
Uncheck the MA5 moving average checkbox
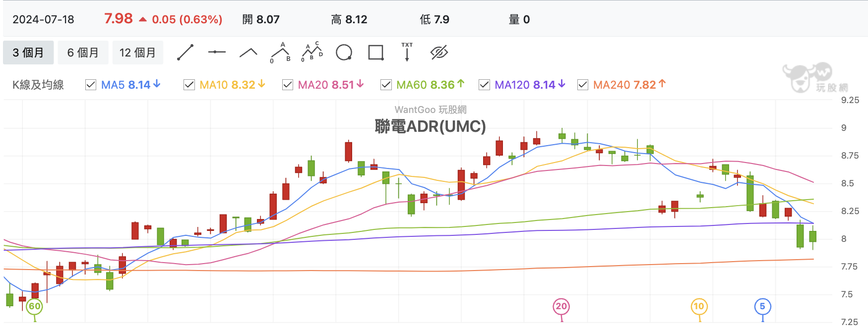(91, 85)
